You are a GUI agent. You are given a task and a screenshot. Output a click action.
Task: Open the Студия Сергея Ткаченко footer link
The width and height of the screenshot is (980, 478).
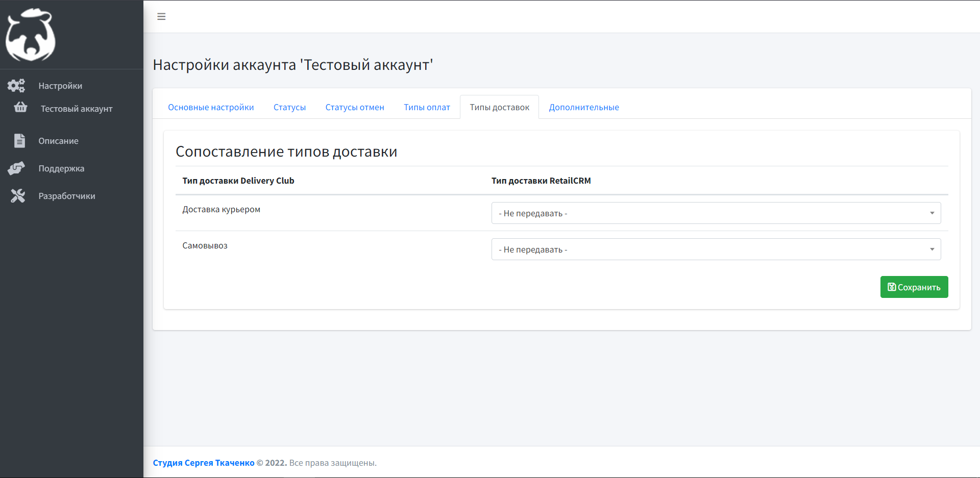point(204,463)
